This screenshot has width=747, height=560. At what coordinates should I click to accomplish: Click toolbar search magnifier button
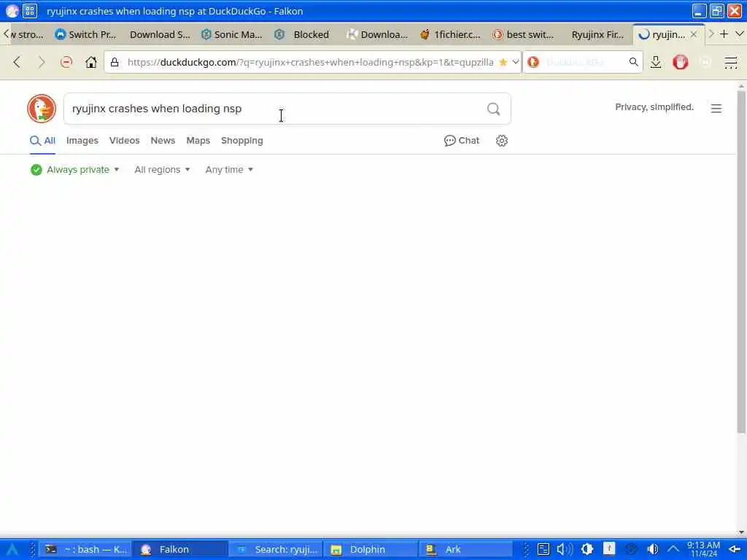click(x=633, y=62)
